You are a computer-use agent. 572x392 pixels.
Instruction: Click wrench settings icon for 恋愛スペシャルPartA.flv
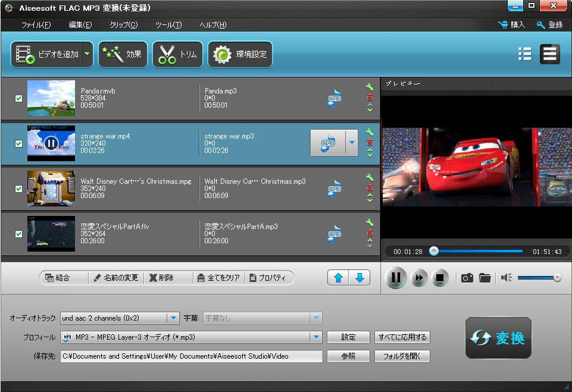(370, 222)
